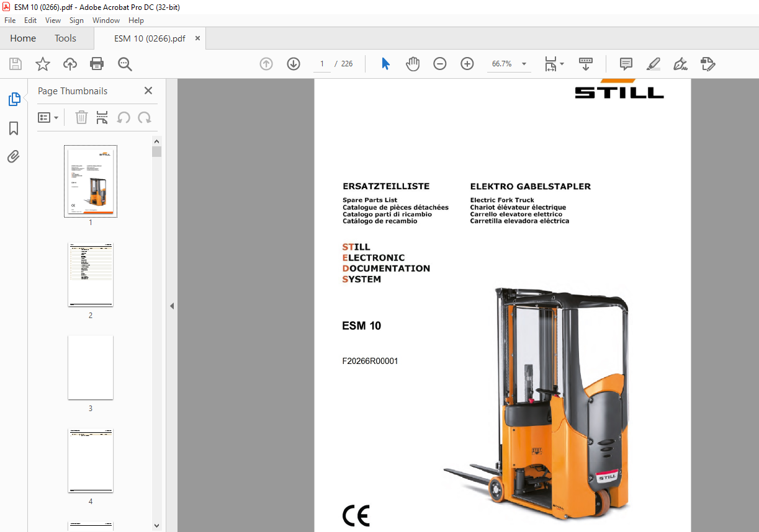Click the ERSATZTEILLISTE heading
This screenshot has width=759, height=532.
click(386, 186)
